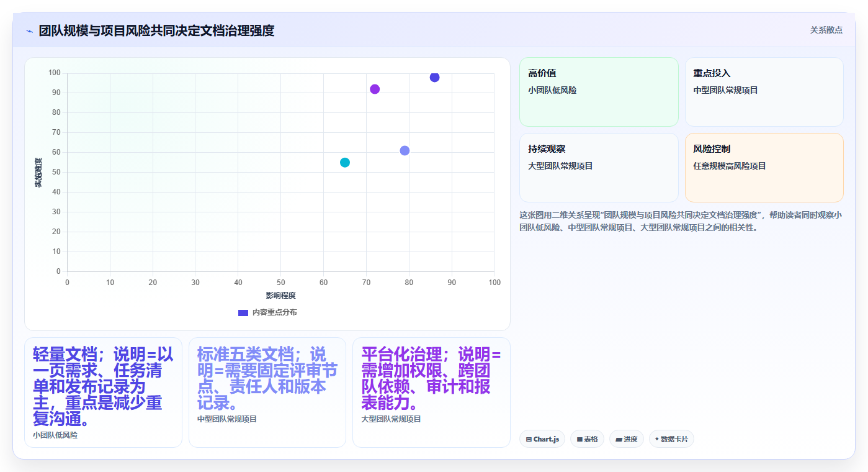Click 大型团队常规项目 under the 平台化治理 card
The height and width of the screenshot is (472, 868).
tap(391, 419)
